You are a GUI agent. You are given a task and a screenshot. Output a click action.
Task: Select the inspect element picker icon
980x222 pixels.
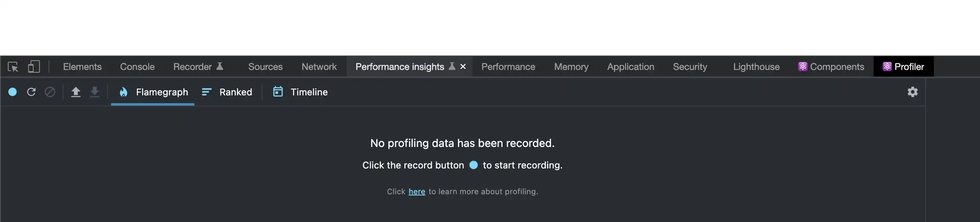tap(13, 67)
